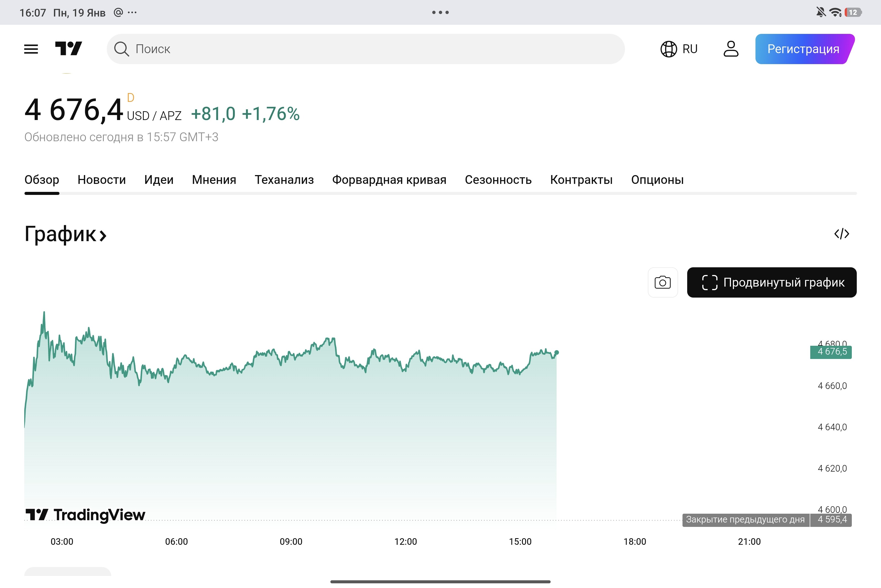
Task: Click the chart line's last price dot
Action: [557, 353]
